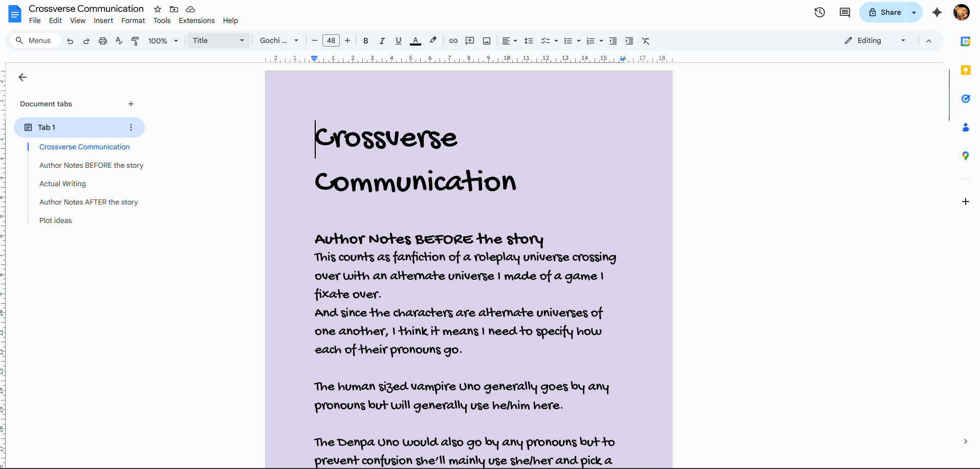This screenshot has height=469, width=980.
Task: Toggle italic formatting
Action: tap(382, 41)
